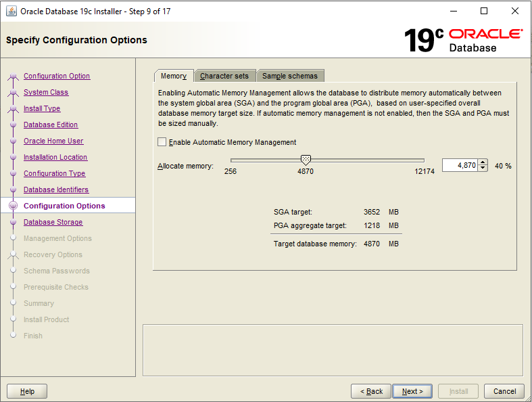Click the Prerequisite Checks step label
532x402 pixels.
(56, 287)
